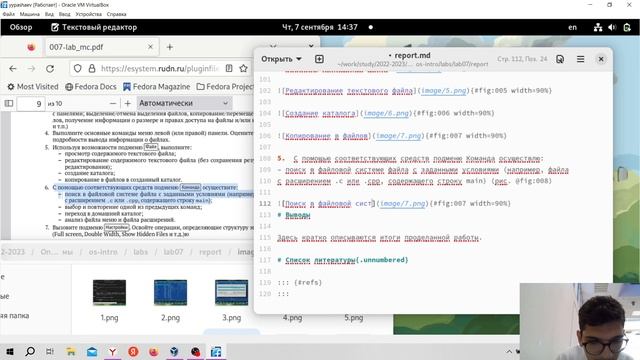This screenshot has height=360, width=640.
Task: Select the 1.png thumbnail
Action: click(109, 292)
